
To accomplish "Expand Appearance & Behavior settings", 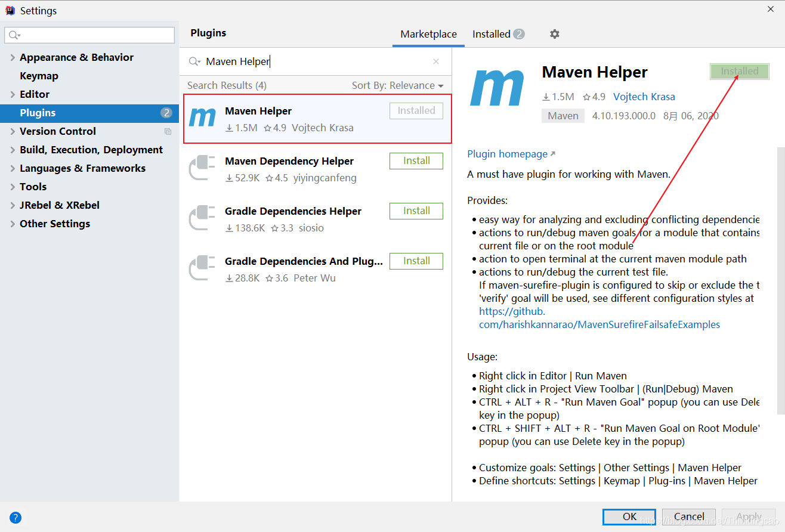I will pyautogui.click(x=13, y=57).
